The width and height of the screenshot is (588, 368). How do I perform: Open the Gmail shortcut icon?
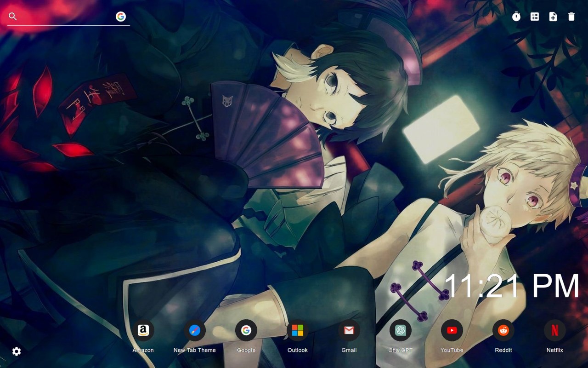349,330
